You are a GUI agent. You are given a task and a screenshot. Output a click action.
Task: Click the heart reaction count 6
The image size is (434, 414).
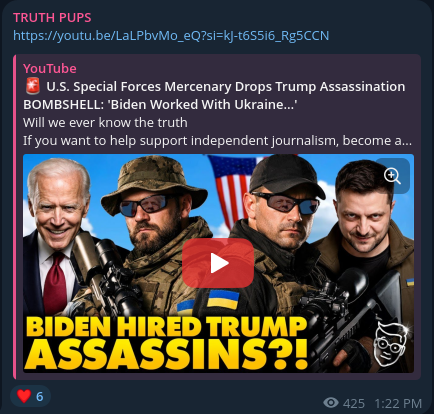tap(40, 397)
